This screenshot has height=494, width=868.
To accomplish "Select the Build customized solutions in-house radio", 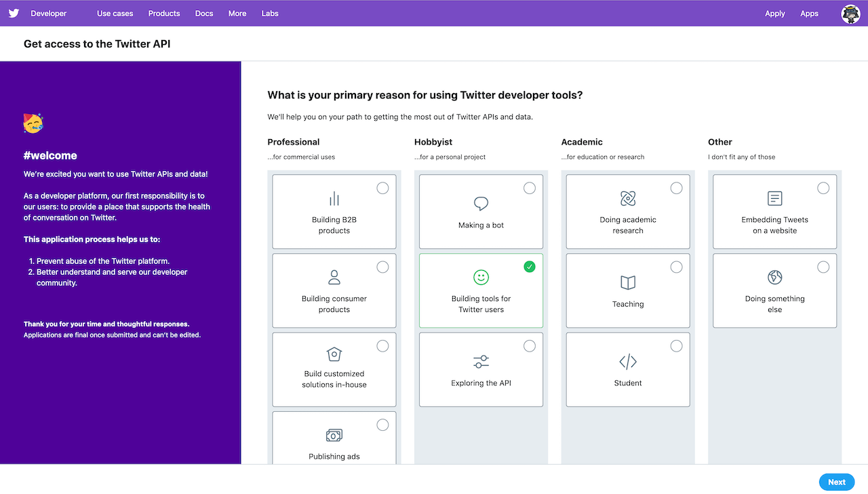I will click(x=382, y=346).
